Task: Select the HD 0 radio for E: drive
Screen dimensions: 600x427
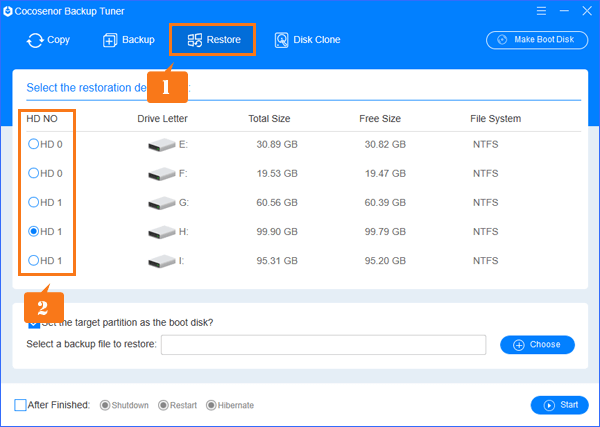Action: (x=34, y=144)
